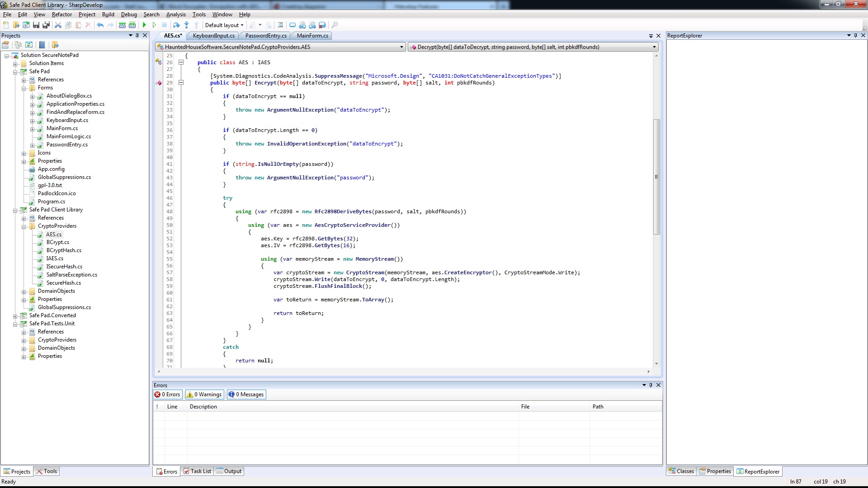Viewport: 868px width, 488px height.
Task: Toggle the 0 Warnings filter
Action: tap(204, 394)
